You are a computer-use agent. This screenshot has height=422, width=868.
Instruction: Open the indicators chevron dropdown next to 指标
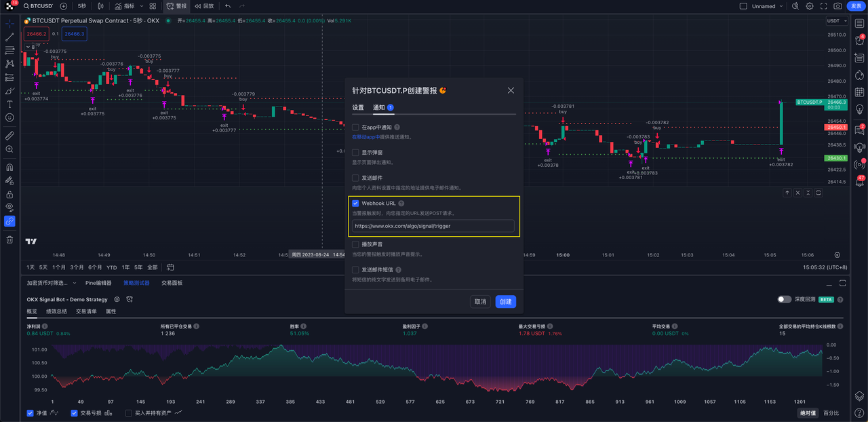coord(140,6)
